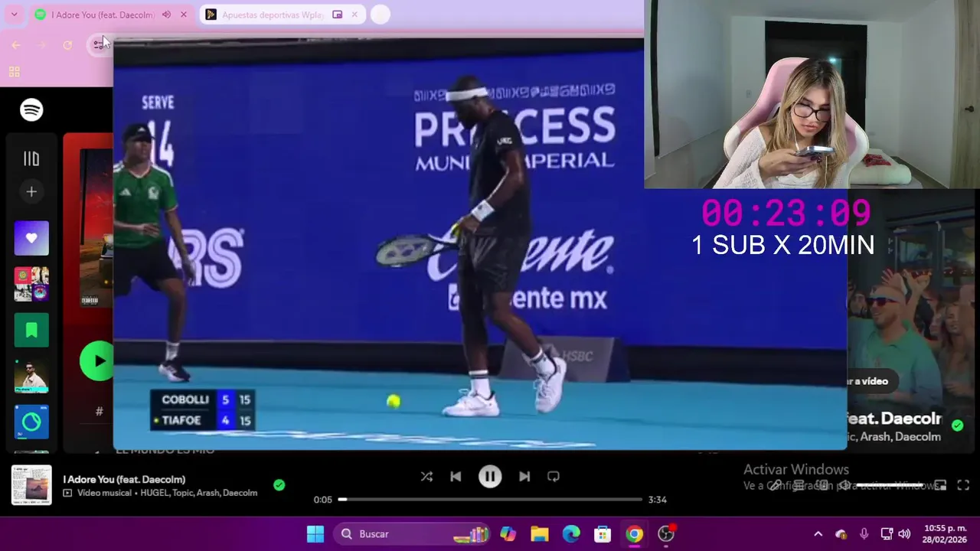Open the now-playing album cover thumbnail
The image size is (980, 551).
[31, 485]
